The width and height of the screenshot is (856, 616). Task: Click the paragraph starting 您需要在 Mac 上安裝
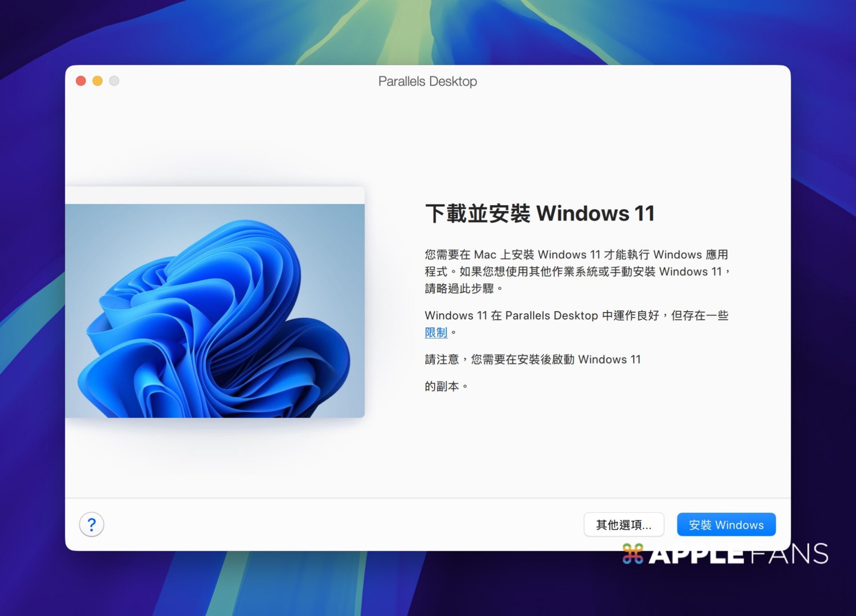576,271
